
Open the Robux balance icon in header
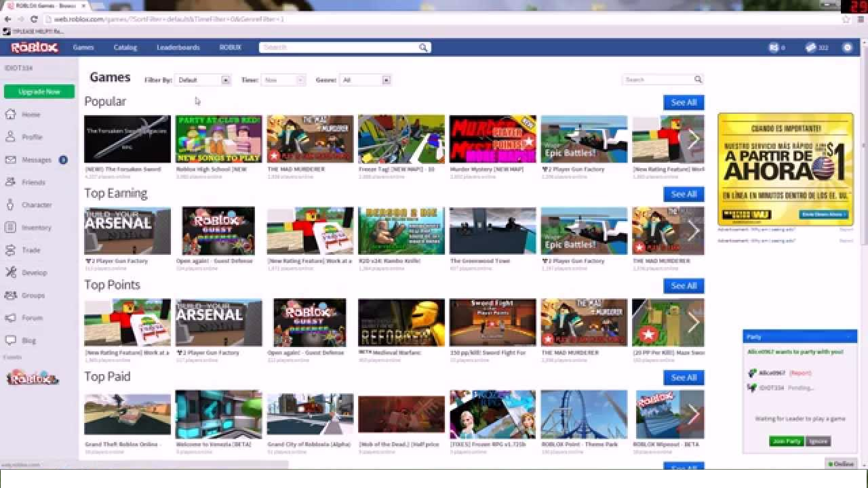[774, 47]
